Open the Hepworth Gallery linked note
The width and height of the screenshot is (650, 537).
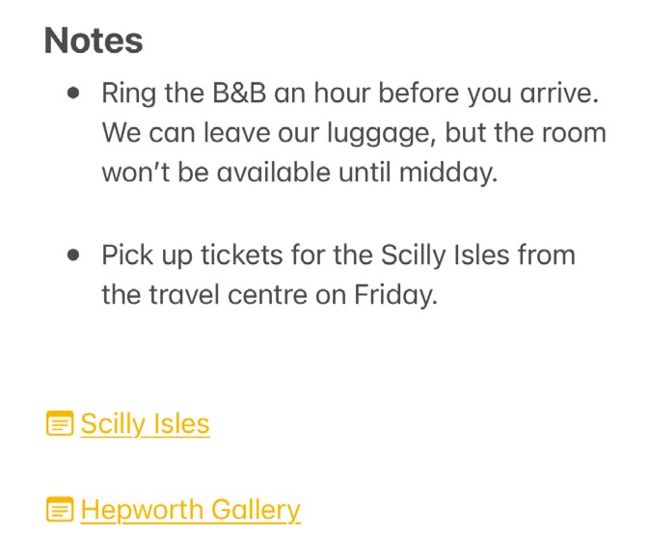pos(190,510)
